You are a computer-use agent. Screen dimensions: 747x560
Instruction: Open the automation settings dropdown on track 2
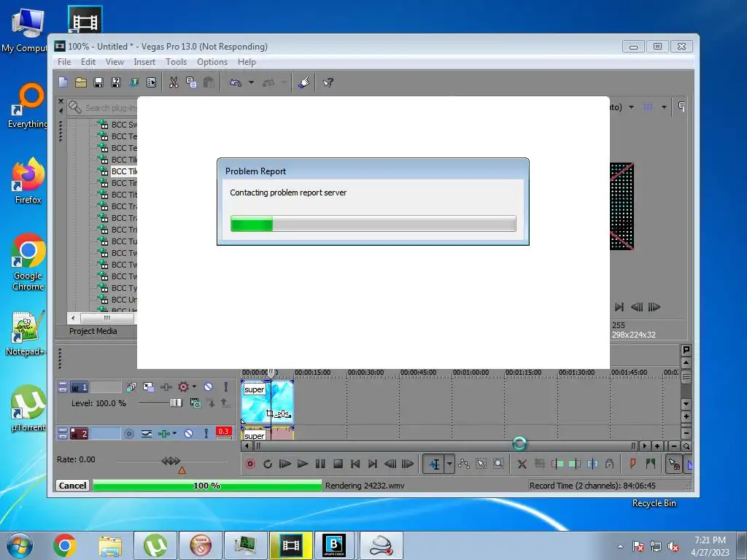[x=174, y=433]
